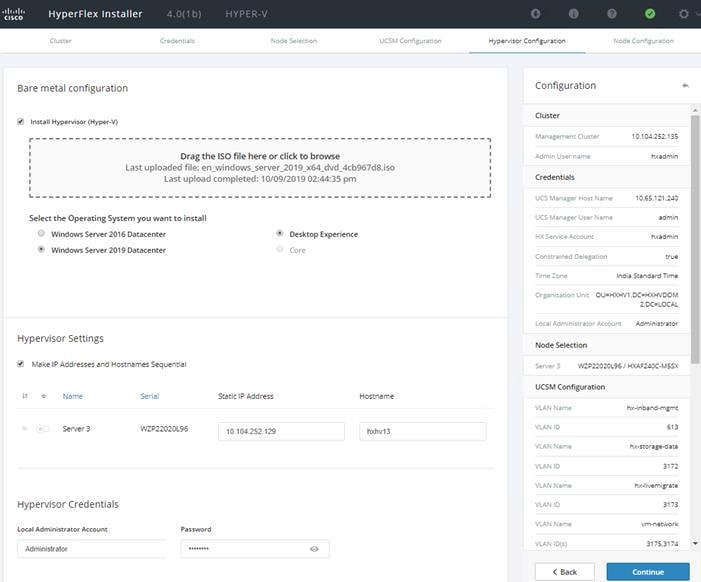Click the Configuration panel scrollbar thumb
This screenshot has width=701, height=582.
(695, 239)
